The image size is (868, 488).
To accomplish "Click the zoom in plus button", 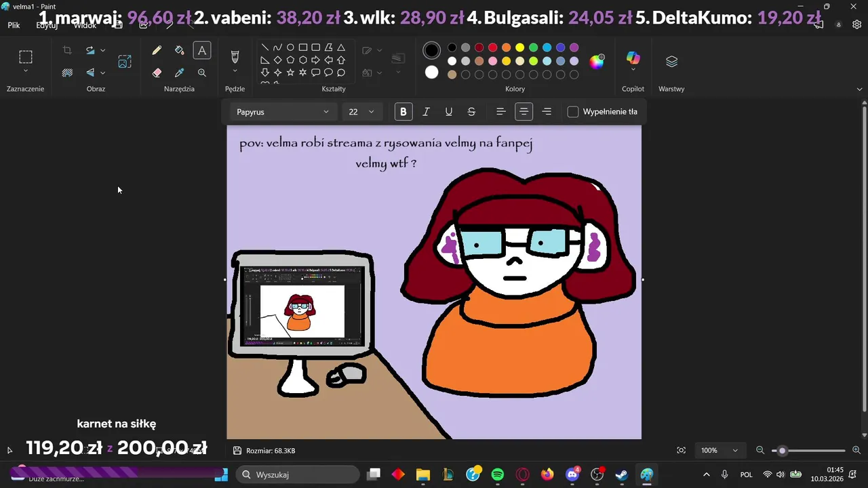I will pyautogui.click(x=856, y=451).
